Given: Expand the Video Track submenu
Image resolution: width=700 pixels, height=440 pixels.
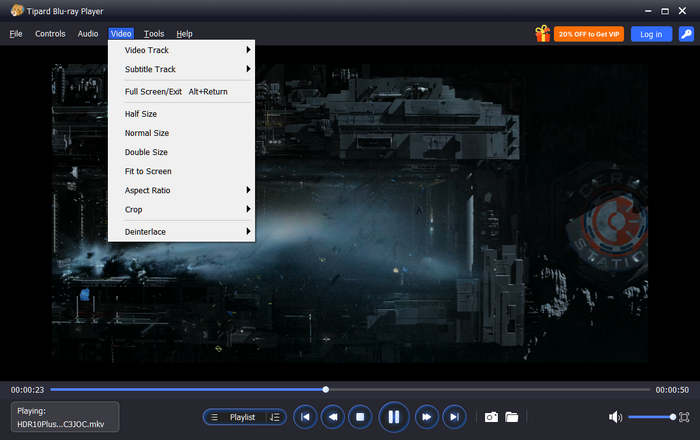Looking at the screenshot, I should point(182,50).
